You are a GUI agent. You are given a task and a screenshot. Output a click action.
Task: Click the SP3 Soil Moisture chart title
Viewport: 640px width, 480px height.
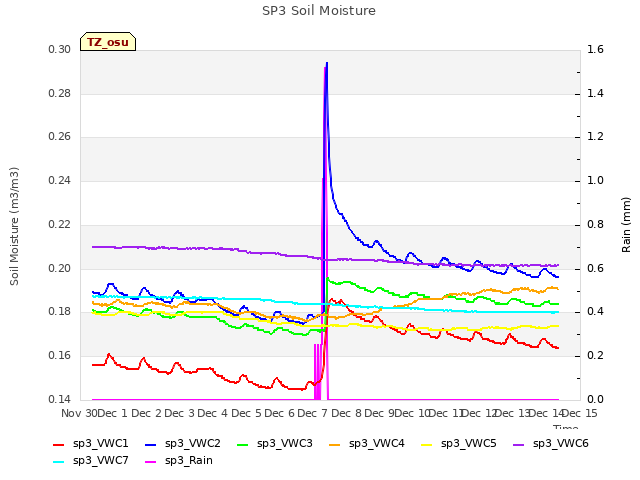319,11
